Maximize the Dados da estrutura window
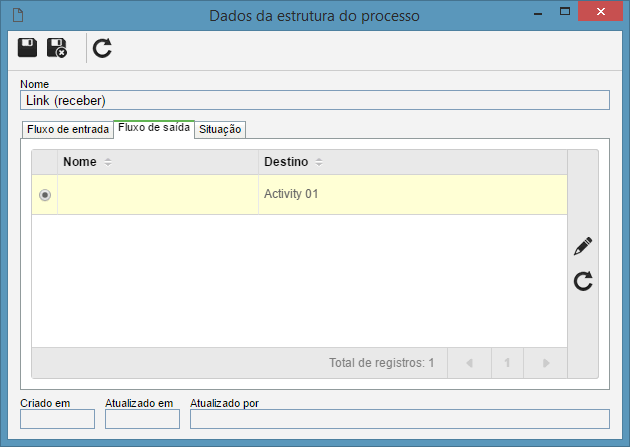This screenshot has height=447, width=630. 565,12
